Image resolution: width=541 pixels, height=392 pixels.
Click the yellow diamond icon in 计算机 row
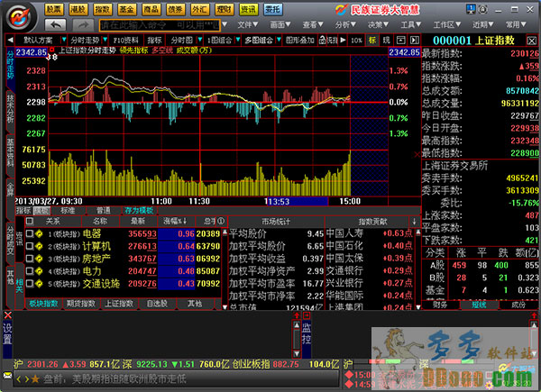tap(39, 246)
